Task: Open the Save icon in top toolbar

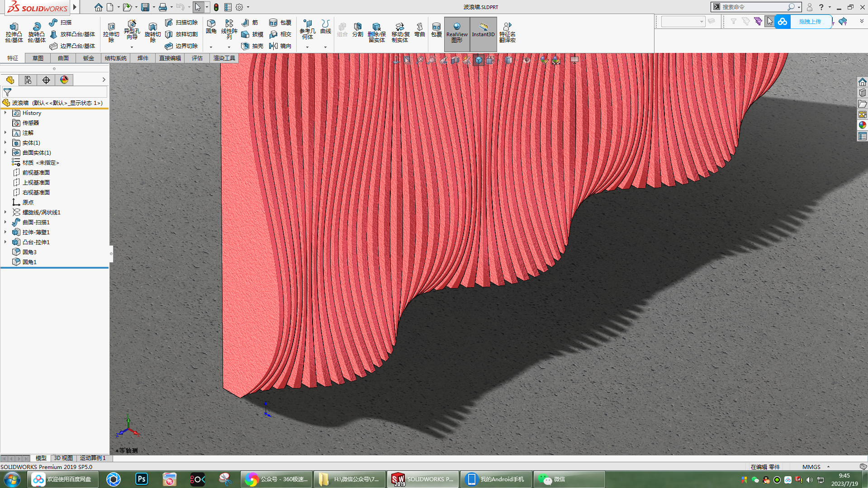Action: [x=145, y=7]
